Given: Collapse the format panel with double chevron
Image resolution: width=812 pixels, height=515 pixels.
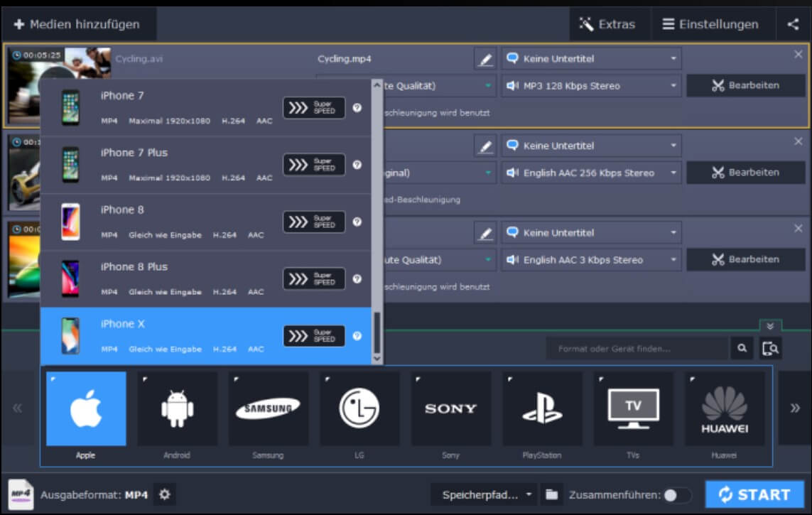Looking at the screenshot, I should [x=770, y=326].
